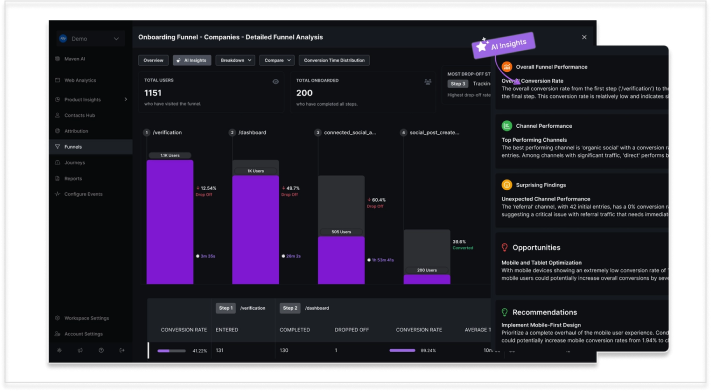Click the 41.22% conversion progress bar
Viewport: 711px width, 391px height.
click(x=171, y=351)
